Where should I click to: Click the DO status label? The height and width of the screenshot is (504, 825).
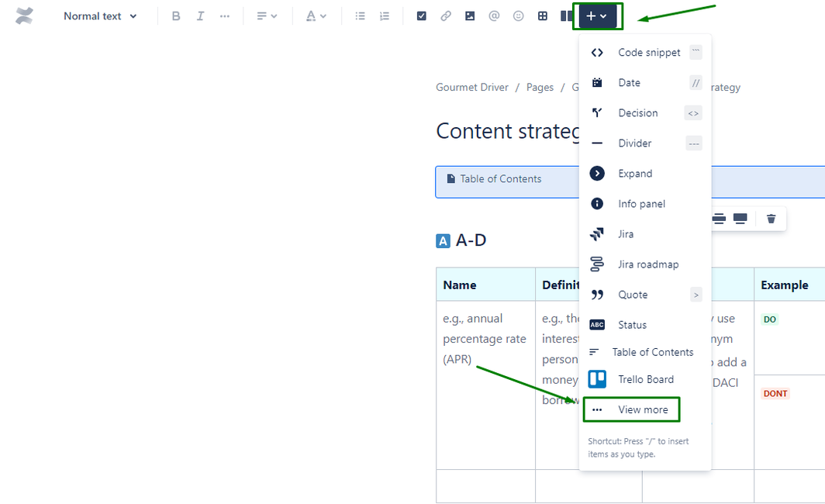click(770, 319)
